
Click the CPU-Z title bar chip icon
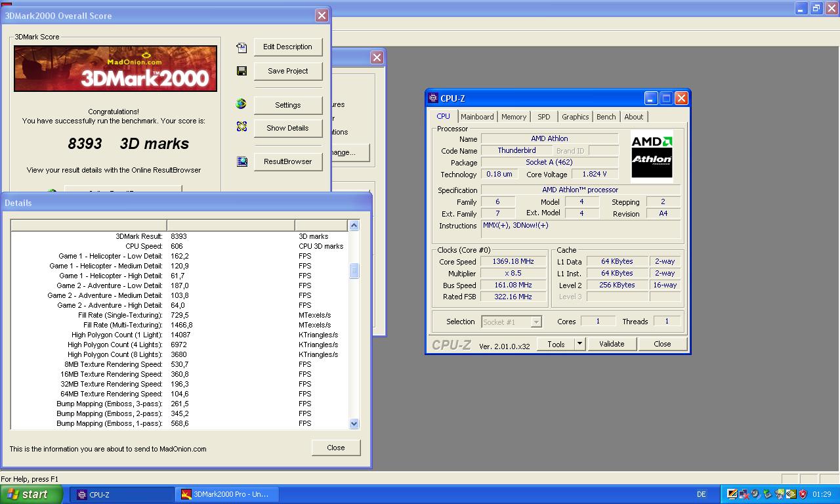coord(433,98)
